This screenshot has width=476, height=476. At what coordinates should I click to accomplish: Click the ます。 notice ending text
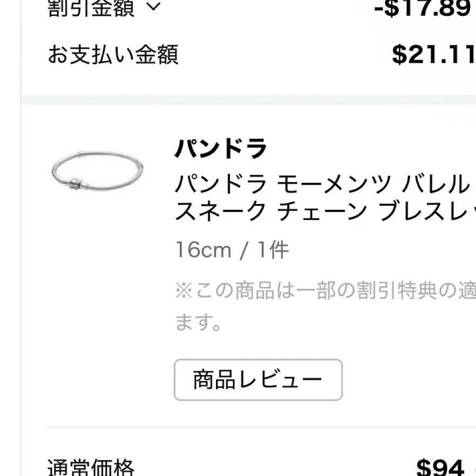pos(198,322)
